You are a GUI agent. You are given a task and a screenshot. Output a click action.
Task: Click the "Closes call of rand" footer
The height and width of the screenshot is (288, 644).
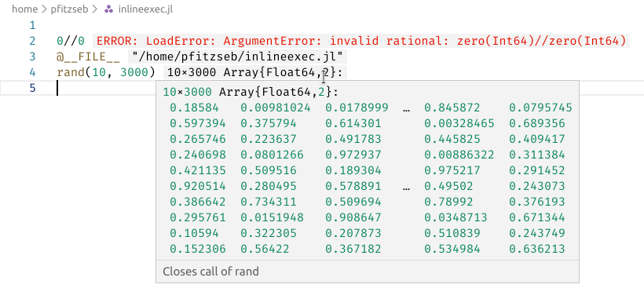point(211,272)
